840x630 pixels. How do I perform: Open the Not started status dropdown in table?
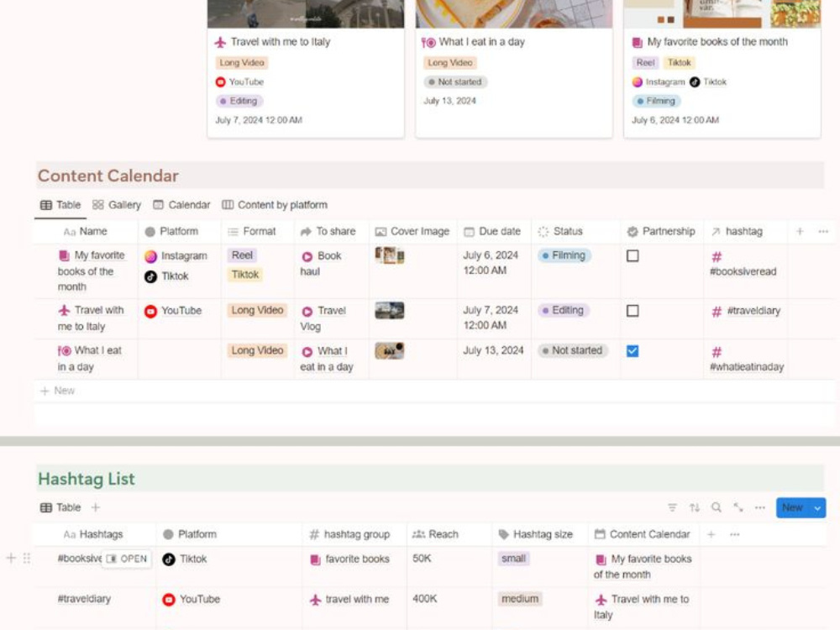573,350
